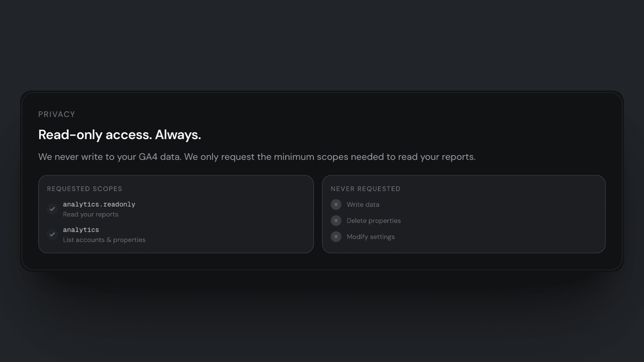The height and width of the screenshot is (362, 644).
Task: Click the "Modify settings" label
Action: 371,237
